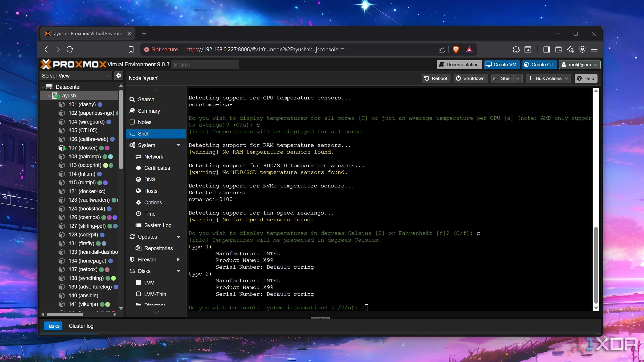Click the Create CT button
This screenshot has width=644, height=362.
[x=539, y=65]
